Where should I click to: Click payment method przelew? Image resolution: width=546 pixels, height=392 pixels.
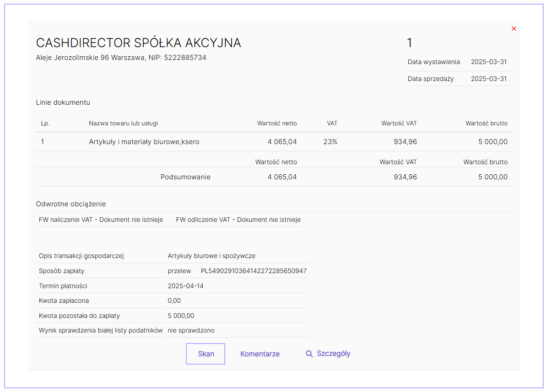tap(179, 271)
